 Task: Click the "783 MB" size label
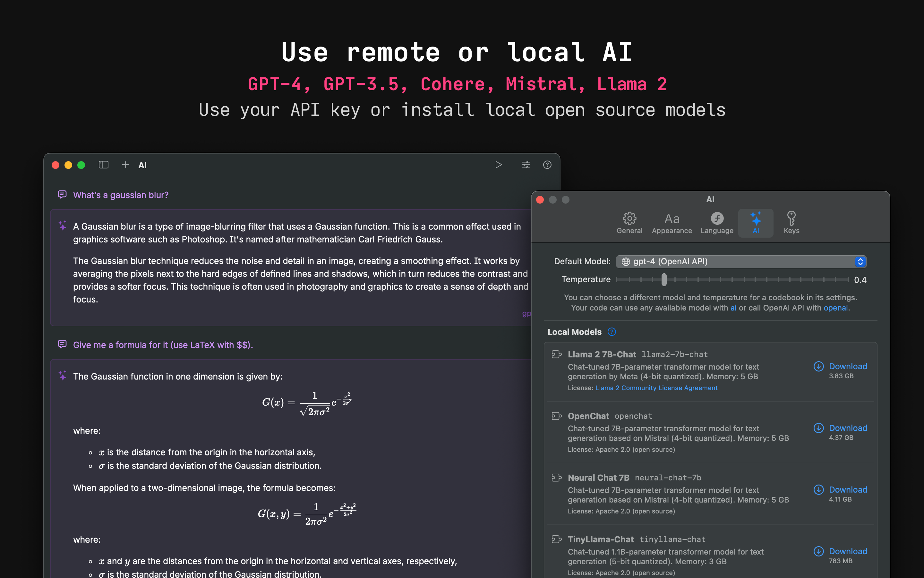pos(840,561)
